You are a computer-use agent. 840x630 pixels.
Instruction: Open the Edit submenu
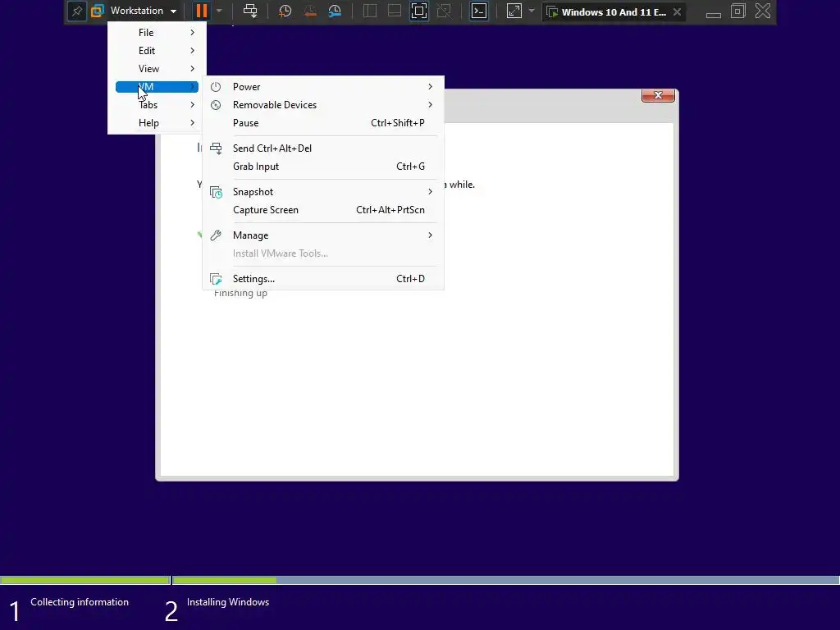click(157, 51)
